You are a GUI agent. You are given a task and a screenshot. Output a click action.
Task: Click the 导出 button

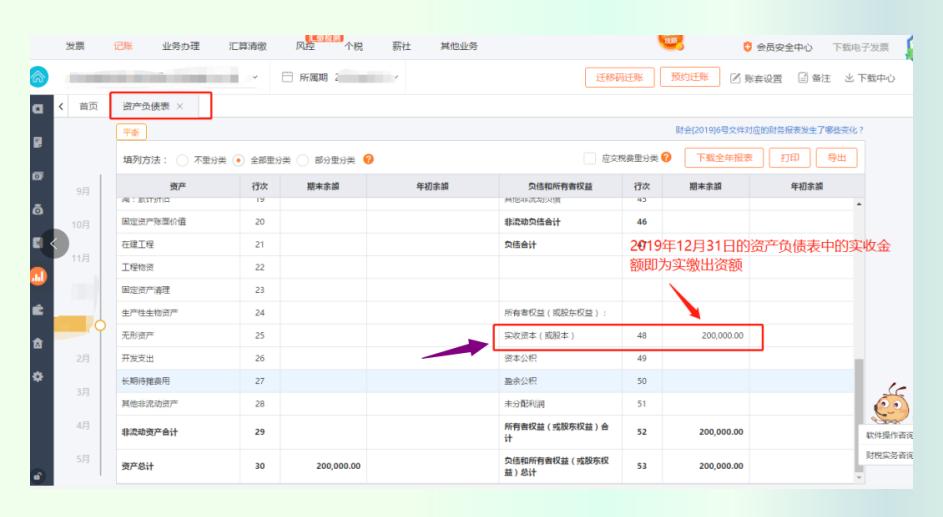[837, 158]
